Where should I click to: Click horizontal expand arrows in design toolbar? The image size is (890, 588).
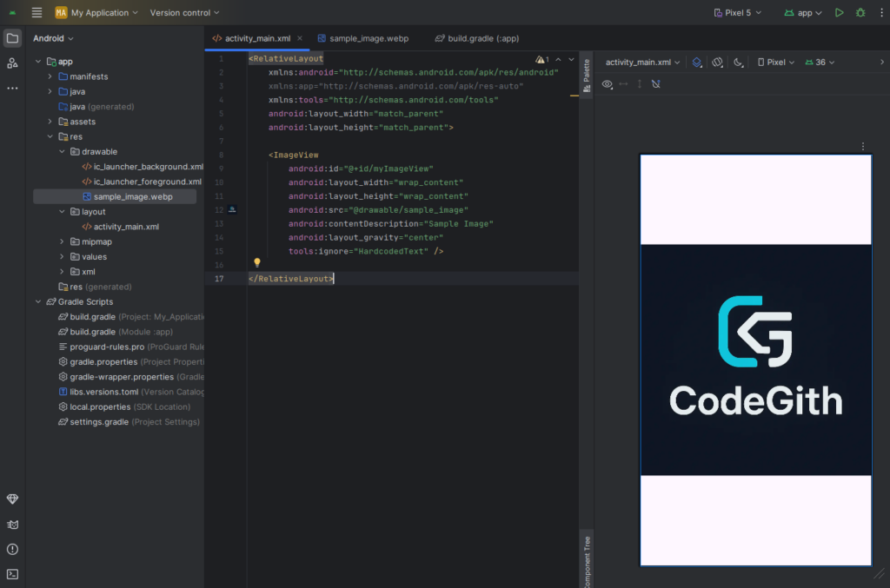623,84
